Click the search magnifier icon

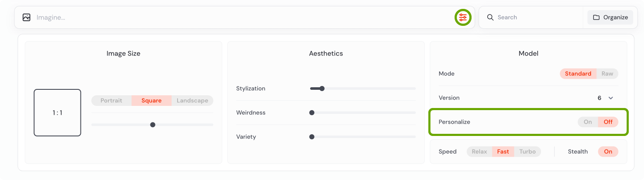(x=490, y=17)
